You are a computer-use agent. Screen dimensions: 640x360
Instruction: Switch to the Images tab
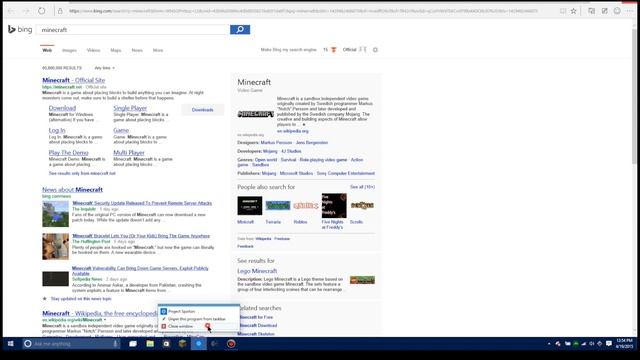pos(69,50)
